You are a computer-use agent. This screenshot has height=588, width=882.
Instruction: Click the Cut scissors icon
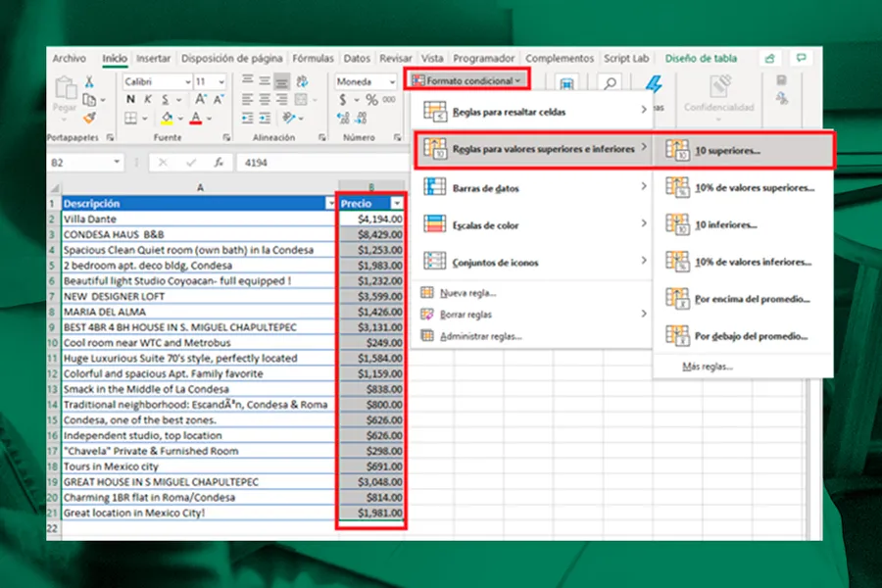point(89,82)
